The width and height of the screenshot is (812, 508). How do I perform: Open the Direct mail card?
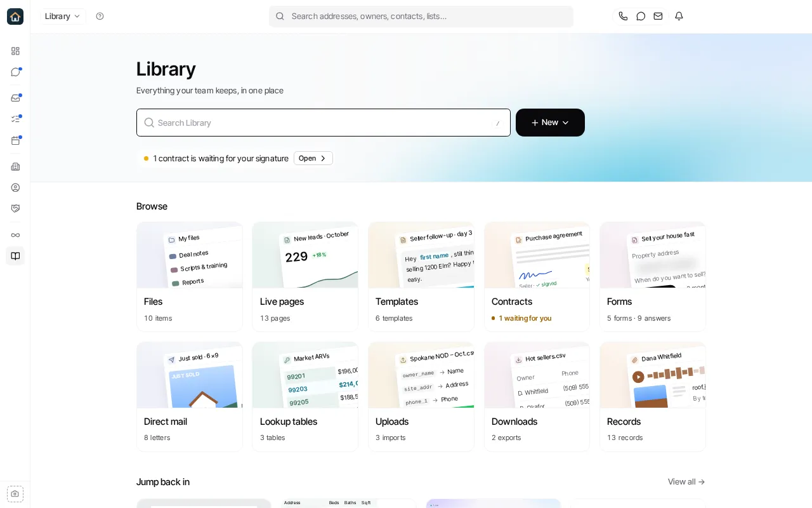190,397
